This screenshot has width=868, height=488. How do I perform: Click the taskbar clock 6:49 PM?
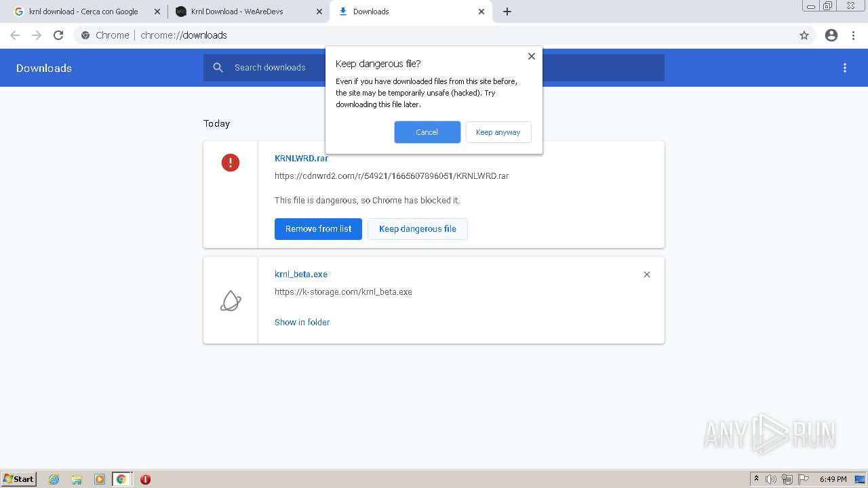833,479
